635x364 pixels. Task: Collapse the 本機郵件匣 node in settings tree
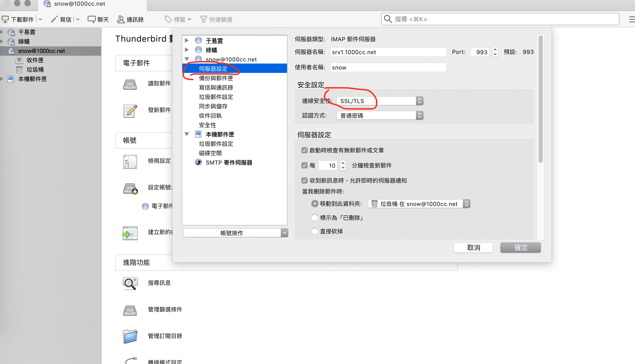[187, 134]
